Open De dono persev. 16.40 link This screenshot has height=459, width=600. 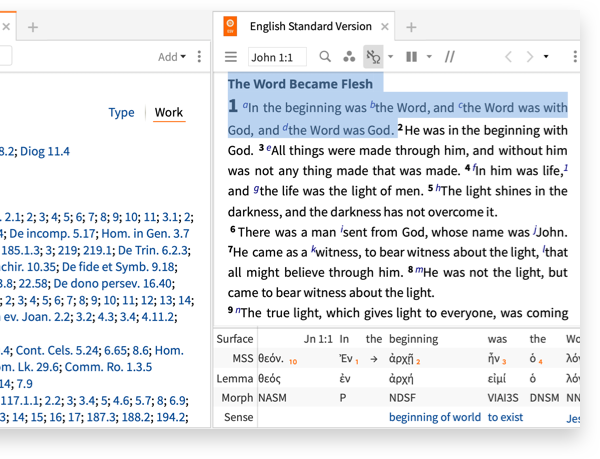pos(112,284)
